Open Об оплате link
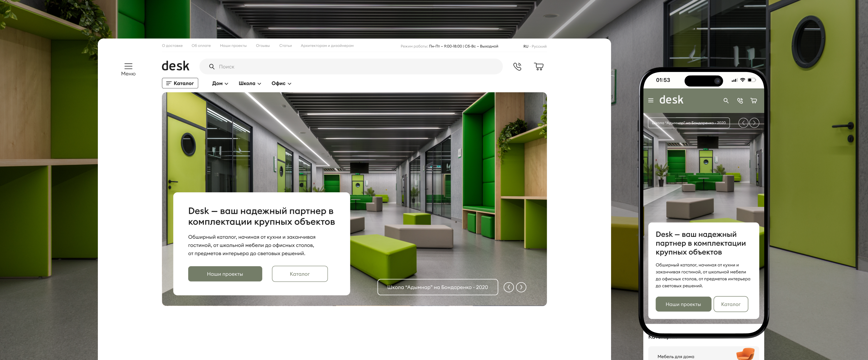 point(201,46)
